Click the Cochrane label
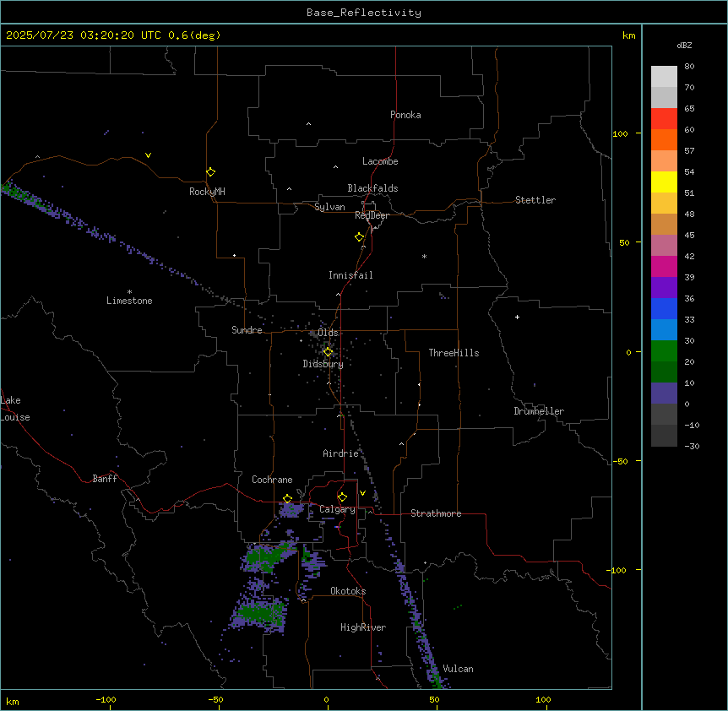The image size is (728, 711). (273, 480)
